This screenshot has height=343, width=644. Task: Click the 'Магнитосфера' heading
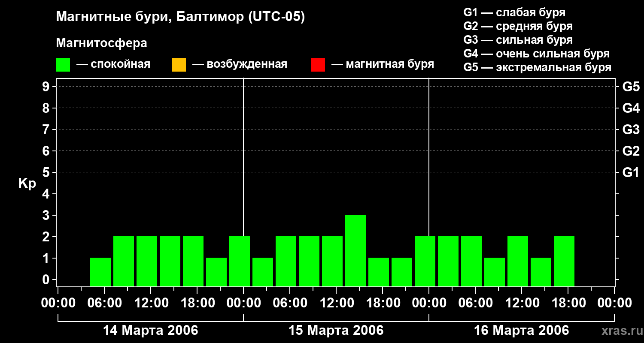point(102,43)
